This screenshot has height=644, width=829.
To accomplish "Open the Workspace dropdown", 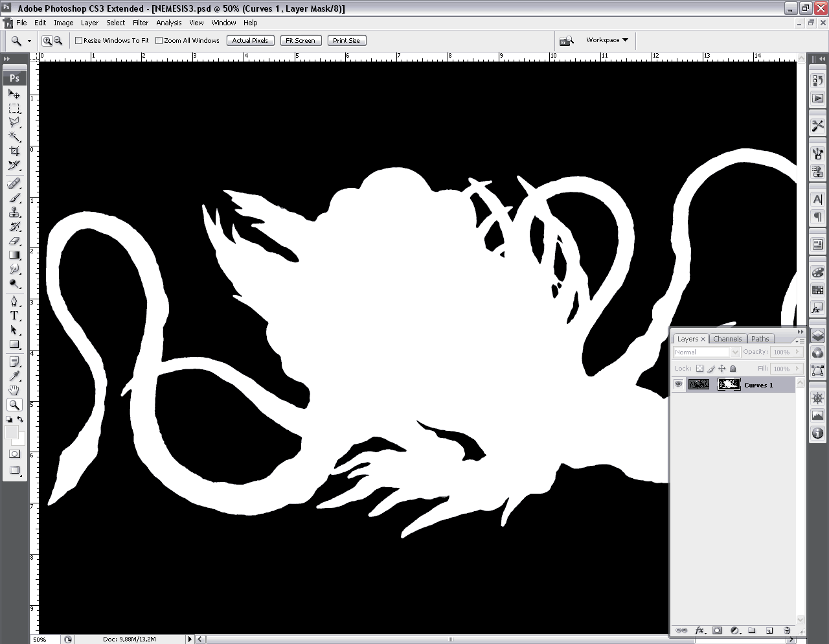I will pyautogui.click(x=607, y=40).
